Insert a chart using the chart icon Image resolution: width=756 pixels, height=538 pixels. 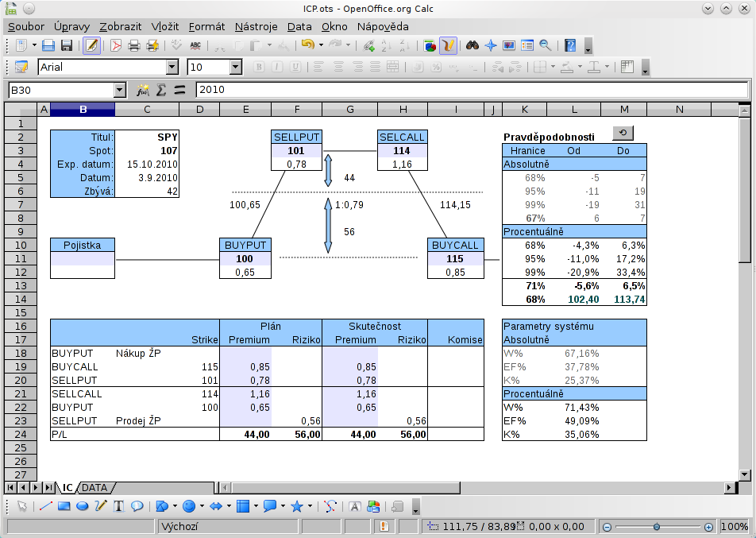click(430, 45)
